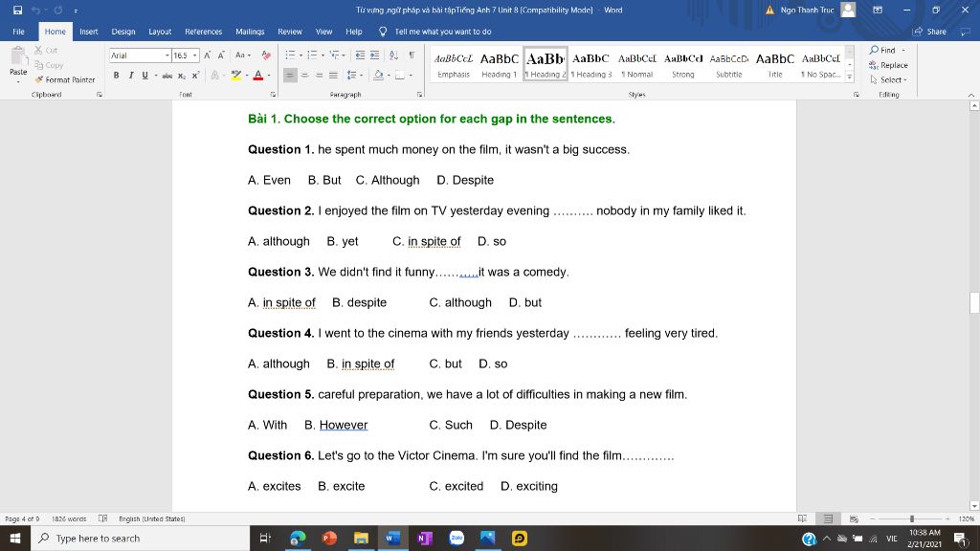980x551 pixels.
Task: Switch to Web Layout view icon
Action: 854,518
